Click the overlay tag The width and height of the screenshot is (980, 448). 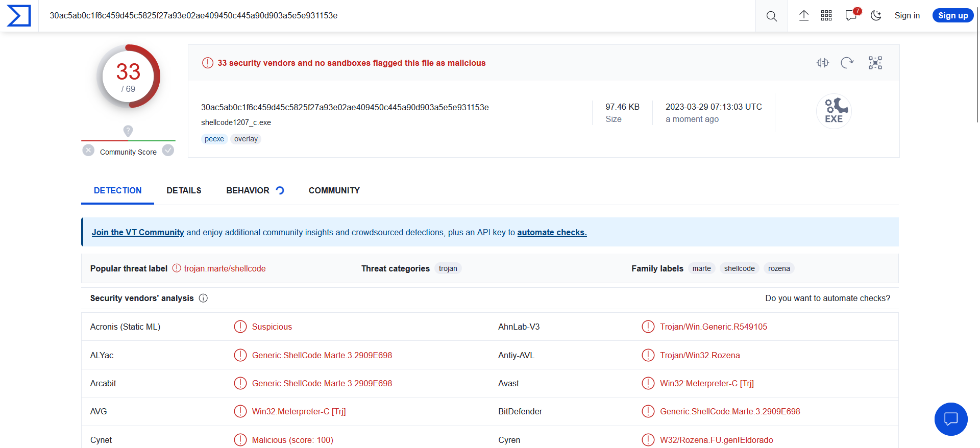tap(246, 139)
